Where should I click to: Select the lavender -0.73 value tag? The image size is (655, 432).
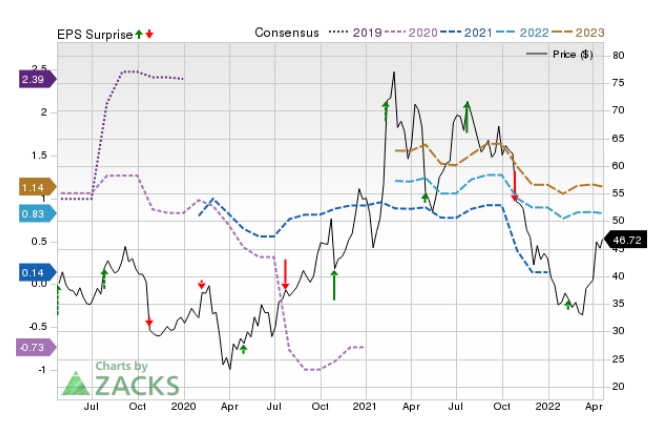click(36, 348)
